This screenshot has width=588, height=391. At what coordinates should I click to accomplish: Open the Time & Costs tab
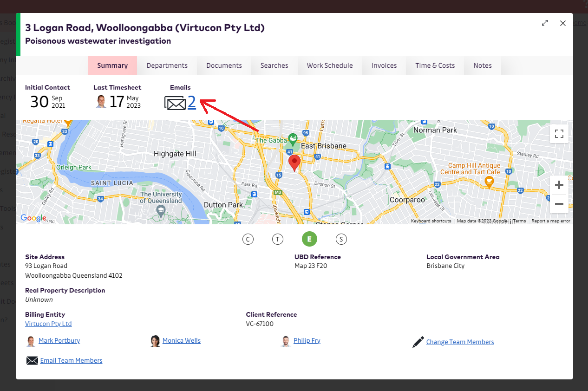(435, 65)
